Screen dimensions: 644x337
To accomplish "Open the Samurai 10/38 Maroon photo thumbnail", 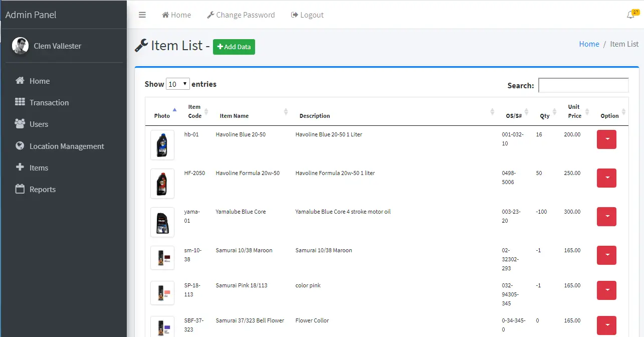I will 162,258.
